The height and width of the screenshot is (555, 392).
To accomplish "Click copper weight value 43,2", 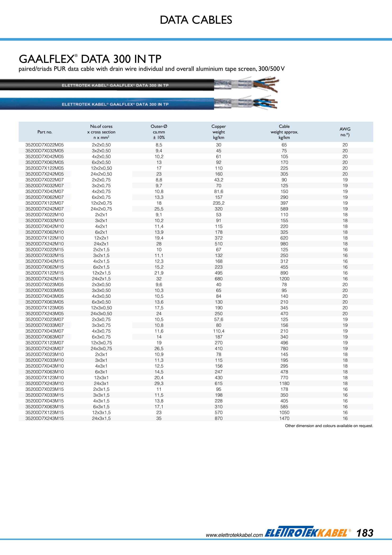I will point(219,180).
